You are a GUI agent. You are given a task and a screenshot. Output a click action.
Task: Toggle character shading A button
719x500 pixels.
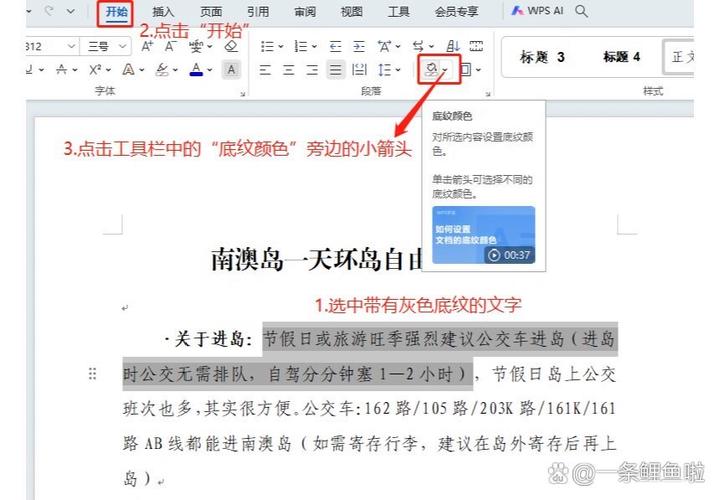click(232, 70)
